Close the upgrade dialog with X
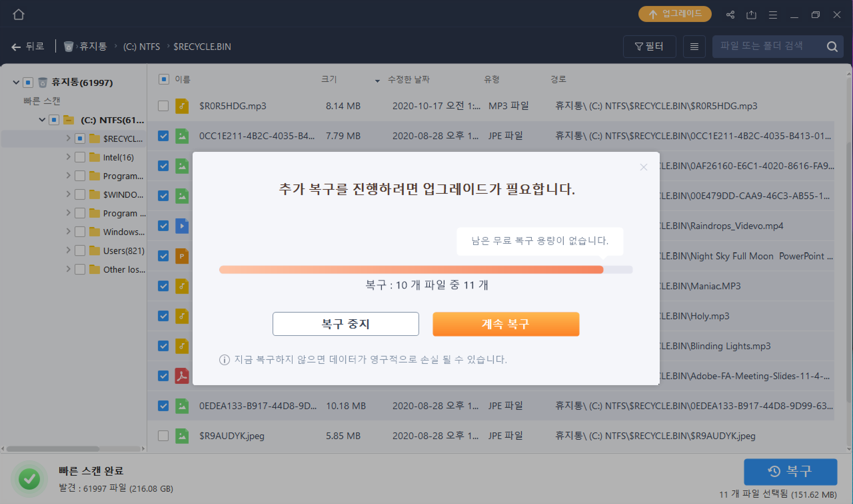This screenshot has width=853, height=504. [643, 167]
